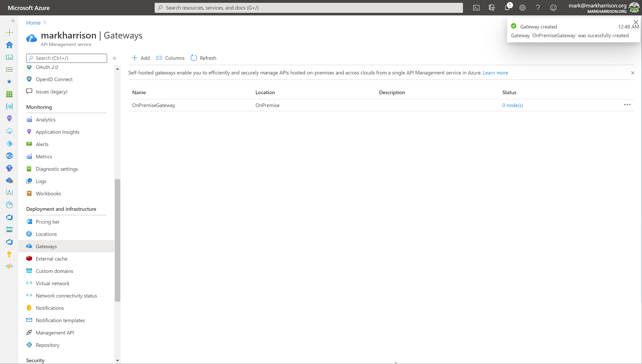Click the resource menu scrollbar thumb
Screen dimensions: 642x364
coord(117,240)
